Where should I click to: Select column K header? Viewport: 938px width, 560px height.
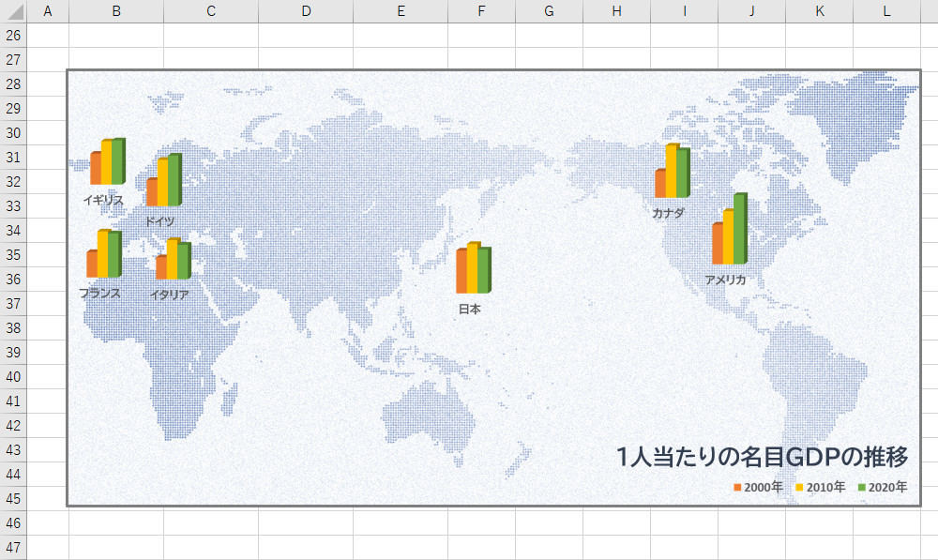point(820,11)
